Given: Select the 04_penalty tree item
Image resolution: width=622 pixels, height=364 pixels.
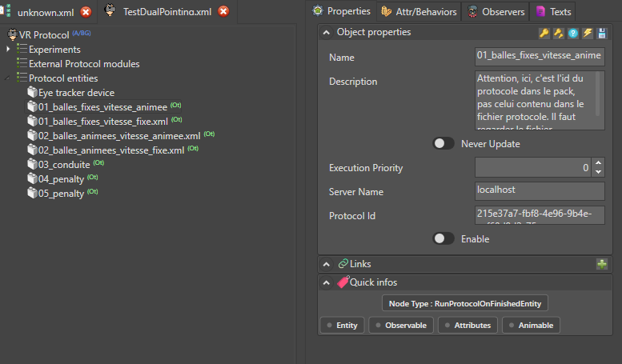Looking at the screenshot, I should pos(61,179).
